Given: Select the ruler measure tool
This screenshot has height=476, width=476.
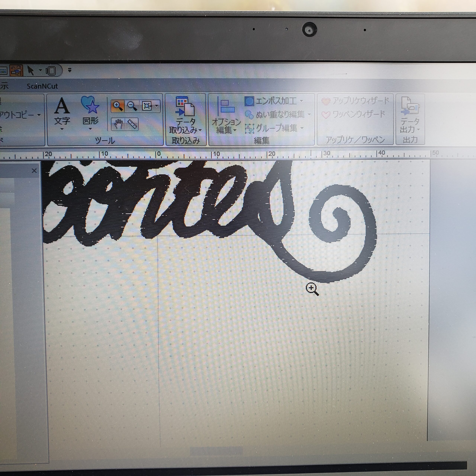Looking at the screenshot, I should tap(132, 124).
